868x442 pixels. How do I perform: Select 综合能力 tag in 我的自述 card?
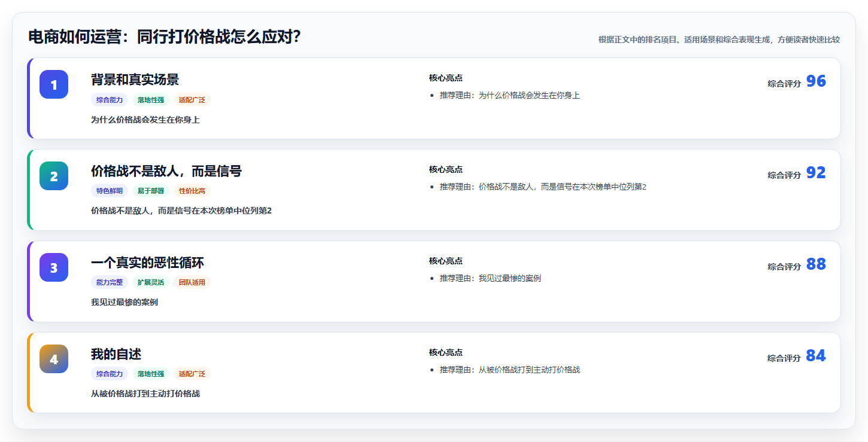[110, 374]
